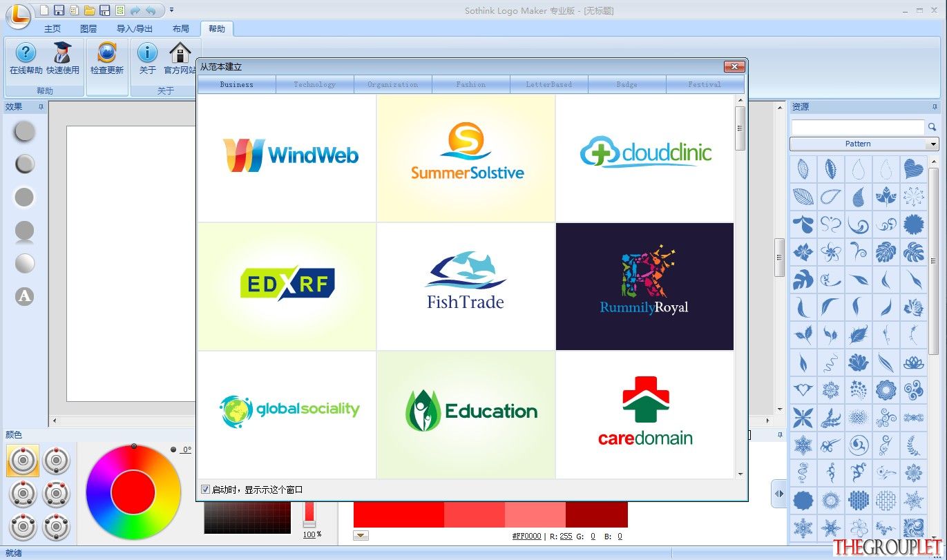Apply the letter A text effect
This screenshot has height=560, width=947.
pos(25,296)
